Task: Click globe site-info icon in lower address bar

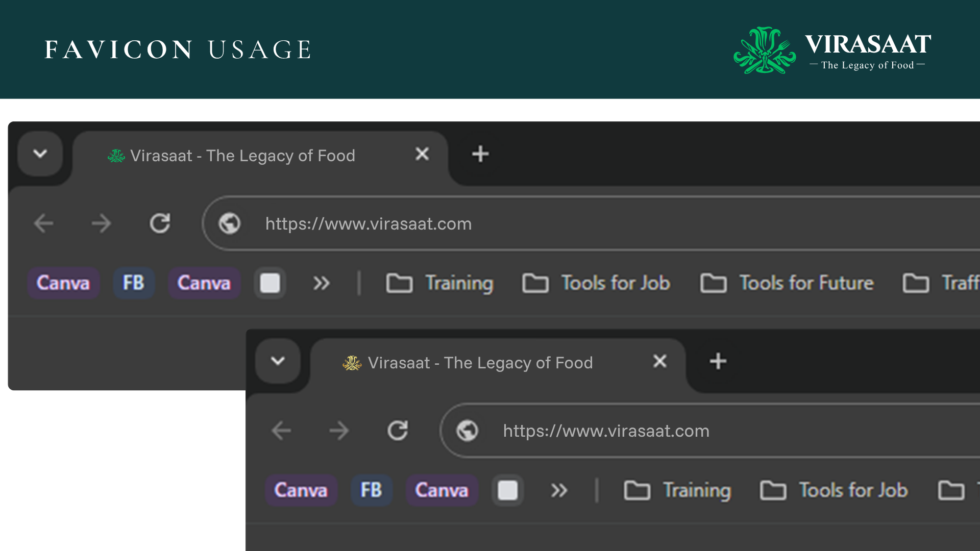Action: tap(467, 431)
